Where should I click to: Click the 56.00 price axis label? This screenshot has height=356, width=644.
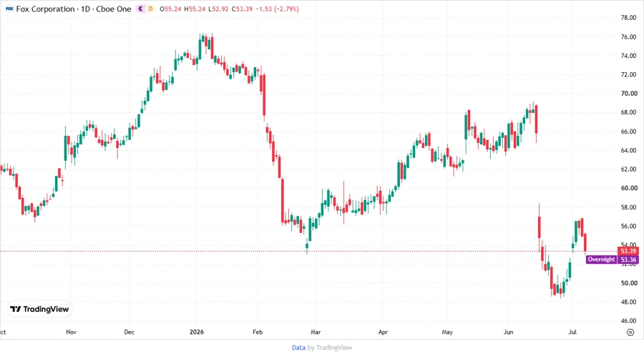click(x=628, y=227)
